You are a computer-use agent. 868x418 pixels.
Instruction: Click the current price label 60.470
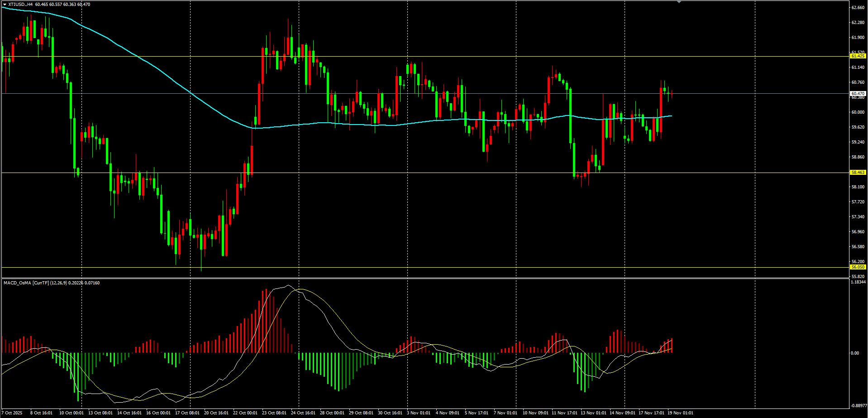[858, 94]
